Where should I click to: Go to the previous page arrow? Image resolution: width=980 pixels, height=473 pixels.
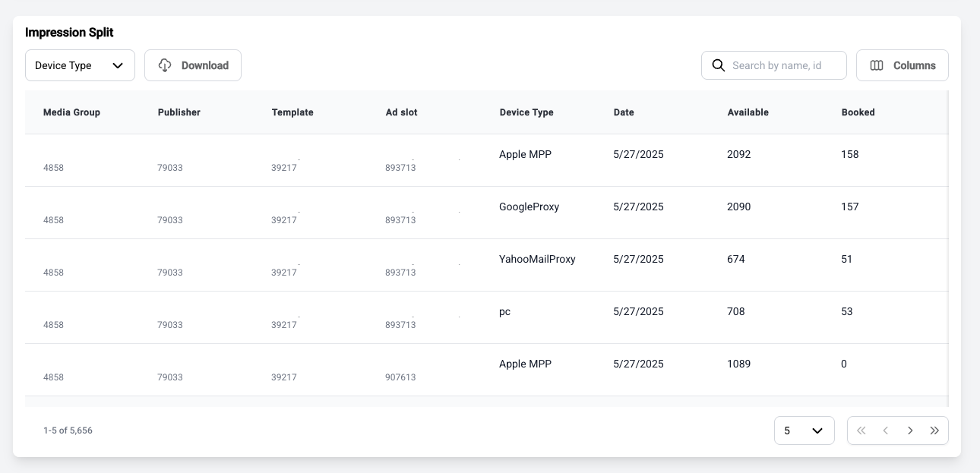point(886,430)
